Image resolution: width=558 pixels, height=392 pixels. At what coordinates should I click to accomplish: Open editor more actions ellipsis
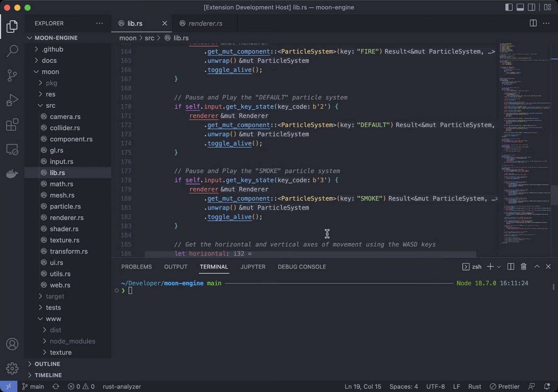point(547,23)
